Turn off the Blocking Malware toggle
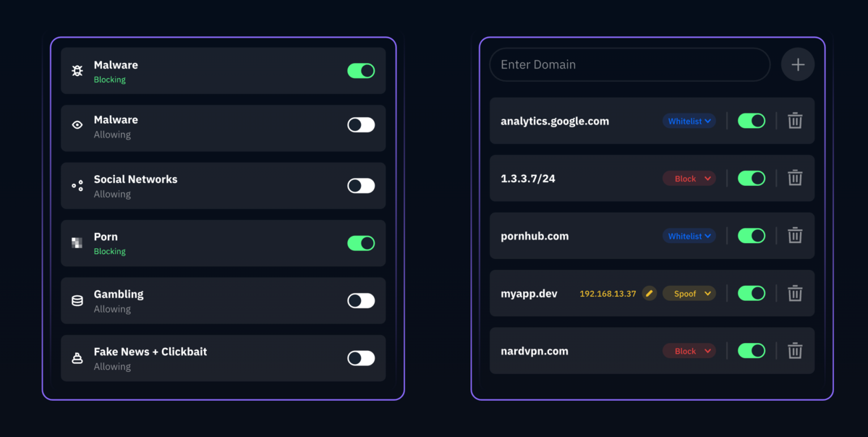The height and width of the screenshot is (437, 868). point(361,70)
